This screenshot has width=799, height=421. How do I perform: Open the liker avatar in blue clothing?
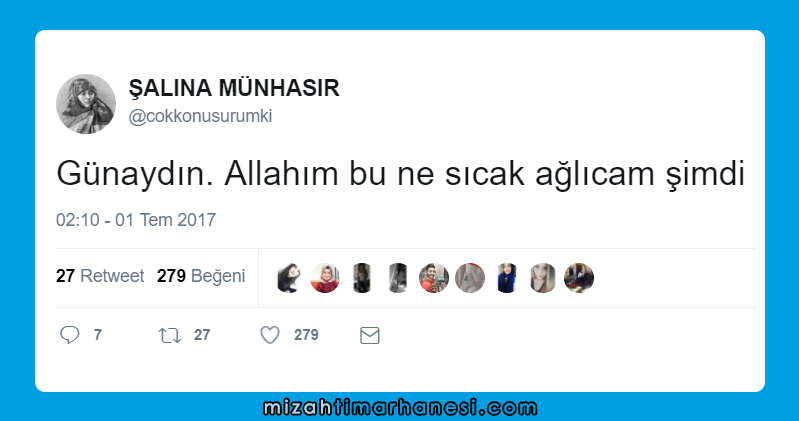[x=506, y=278]
